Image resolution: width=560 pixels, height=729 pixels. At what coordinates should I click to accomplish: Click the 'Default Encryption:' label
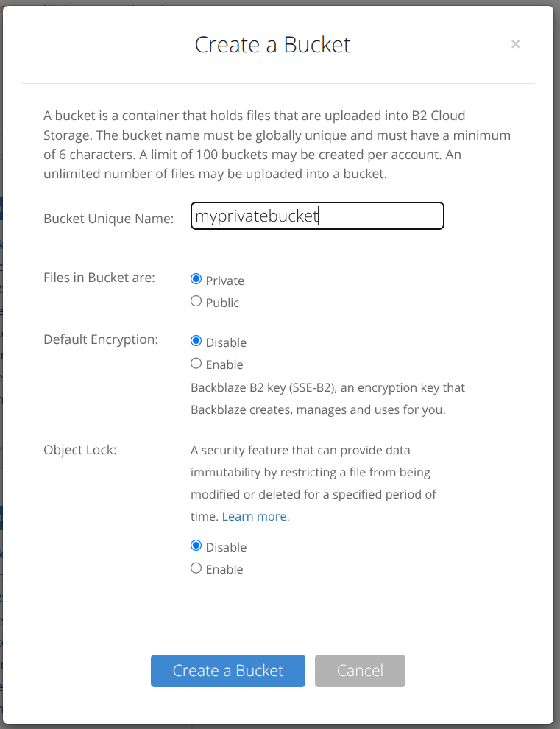[x=101, y=339]
